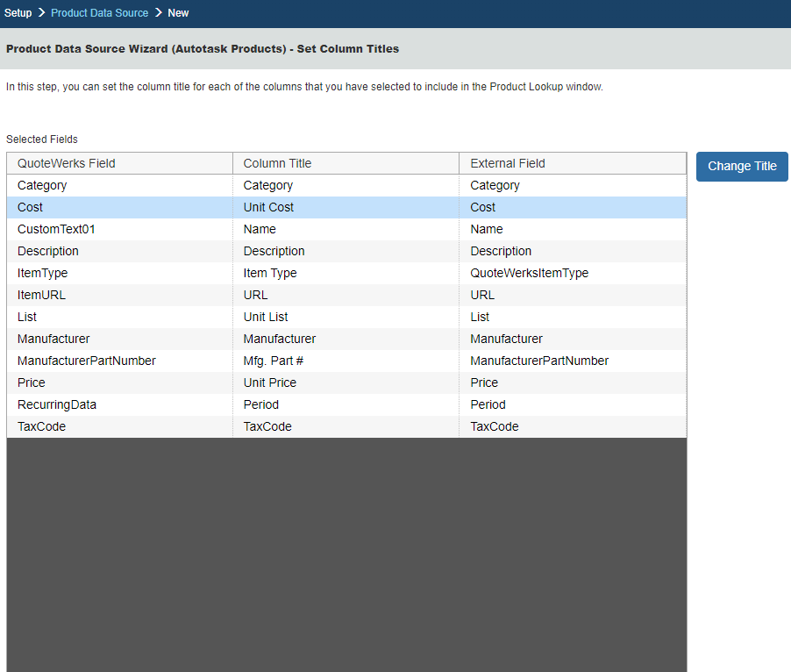This screenshot has height=672, width=791.
Task: Select the Category row in QuoteWerks Field
Action: 42,186
